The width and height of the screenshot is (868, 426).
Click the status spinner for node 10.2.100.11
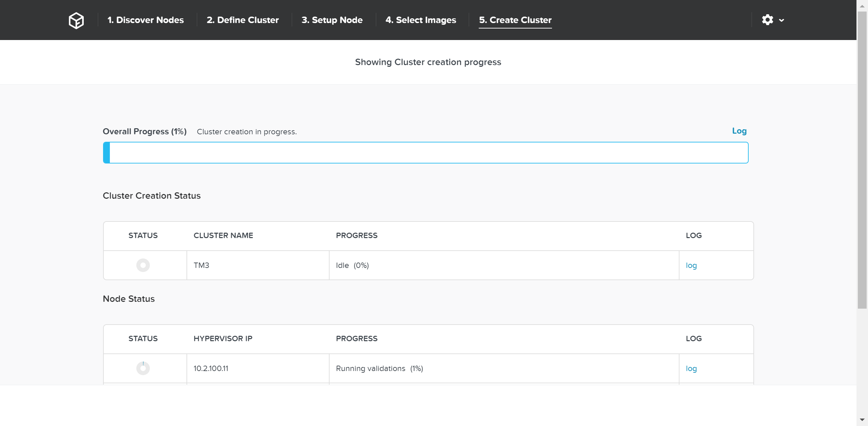pos(143,368)
